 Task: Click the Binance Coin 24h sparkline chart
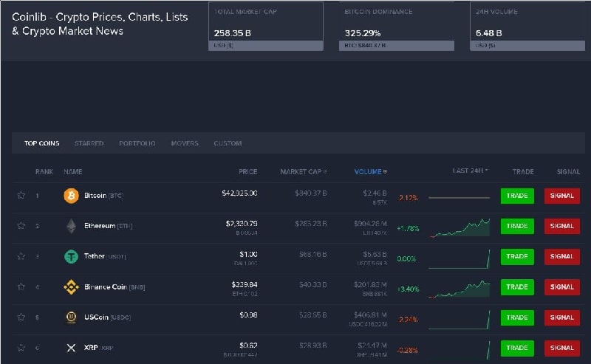pyautogui.click(x=459, y=289)
